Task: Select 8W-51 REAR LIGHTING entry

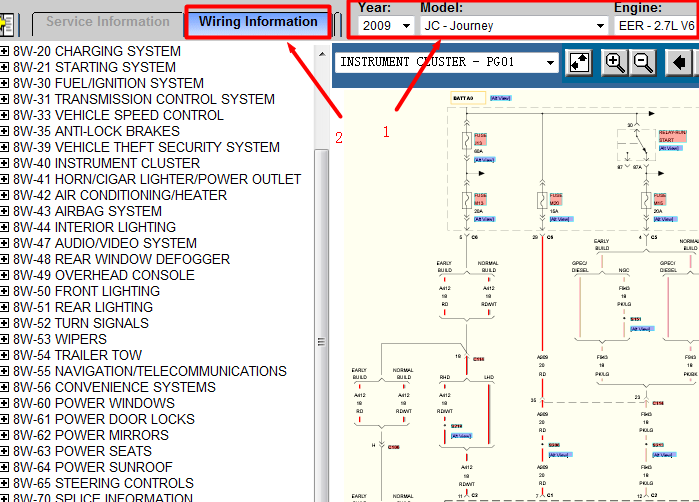Action: [83, 308]
